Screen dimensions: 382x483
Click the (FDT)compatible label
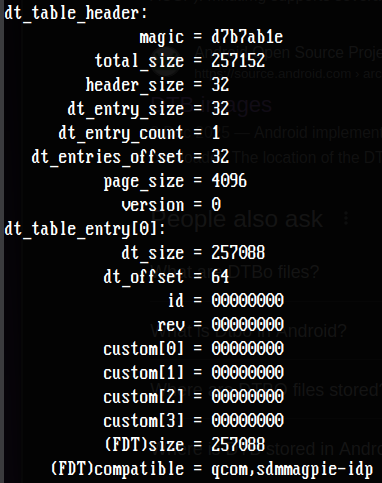[x=117, y=469]
